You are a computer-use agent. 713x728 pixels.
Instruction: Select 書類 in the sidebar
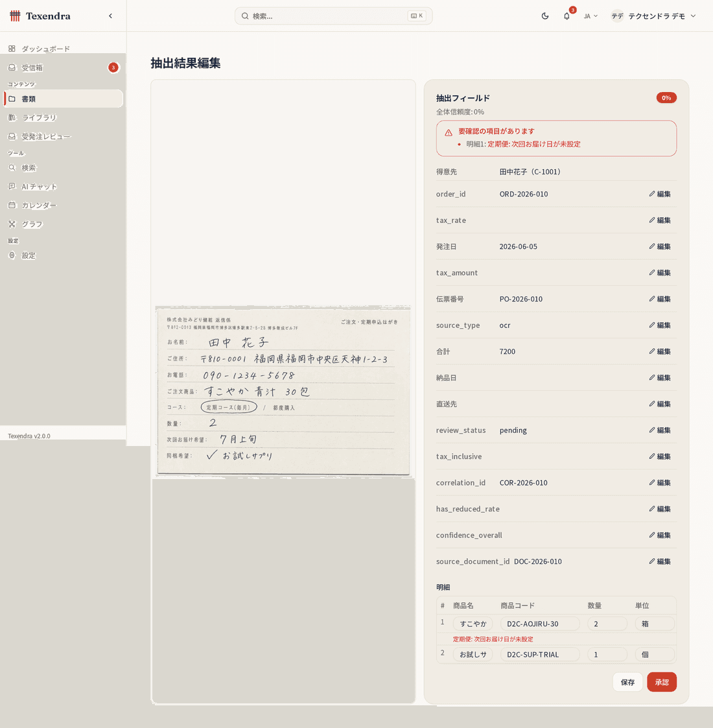pos(63,99)
